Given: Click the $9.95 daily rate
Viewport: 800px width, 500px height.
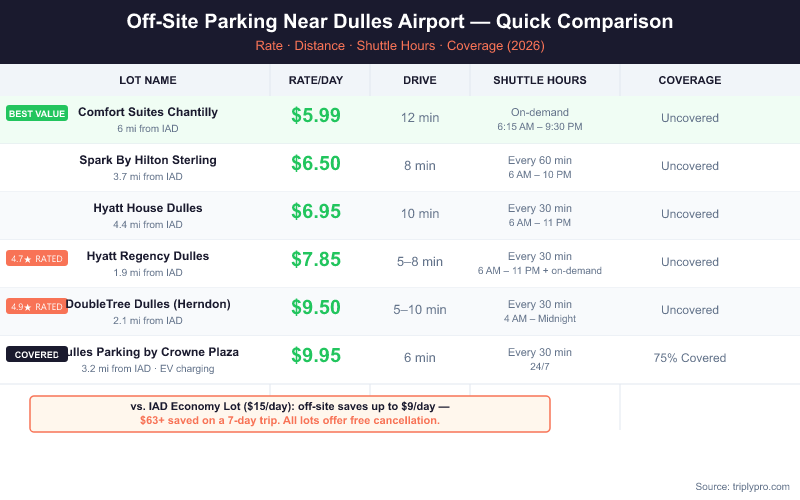Looking at the screenshot, I should (x=315, y=356).
